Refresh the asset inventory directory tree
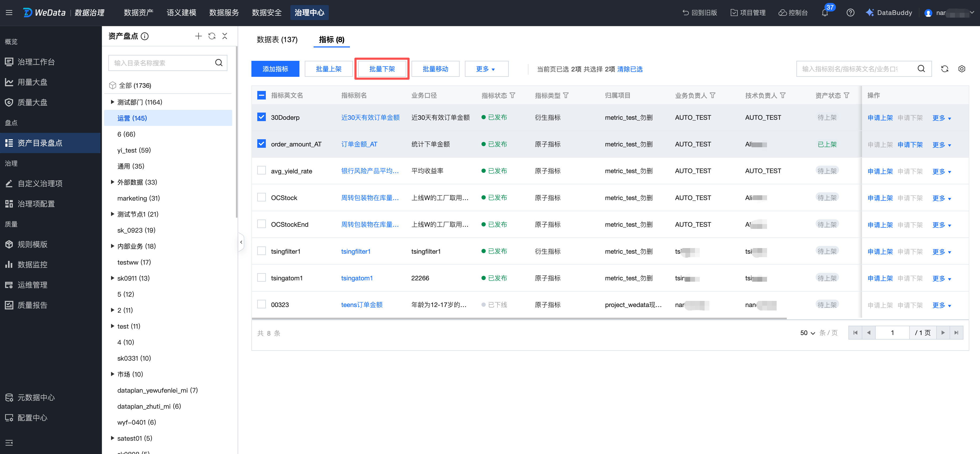The image size is (980, 454). click(212, 36)
